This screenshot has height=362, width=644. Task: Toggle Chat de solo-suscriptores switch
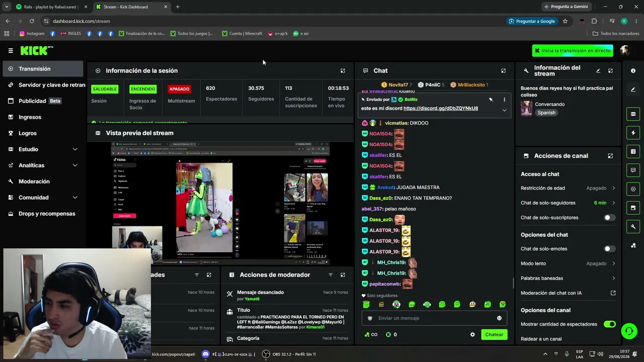click(609, 218)
